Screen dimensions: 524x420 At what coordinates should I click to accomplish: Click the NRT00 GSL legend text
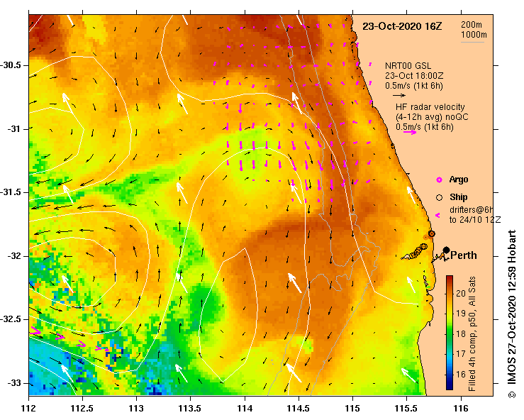tap(408, 66)
